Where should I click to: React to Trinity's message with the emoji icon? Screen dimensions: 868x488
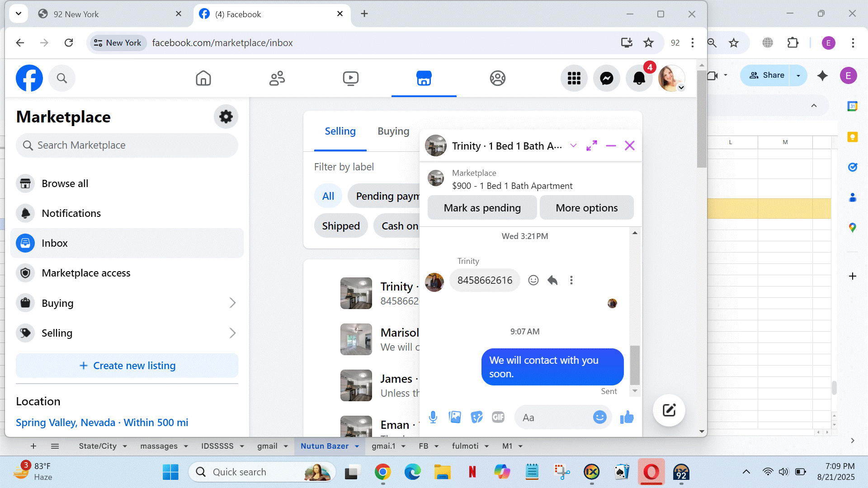pyautogui.click(x=533, y=280)
